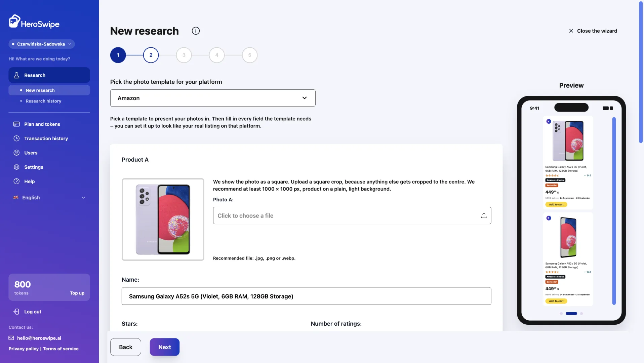Image resolution: width=644 pixels, height=363 pixels.
Task: Click the product Name input field
Action: point(306,296)
